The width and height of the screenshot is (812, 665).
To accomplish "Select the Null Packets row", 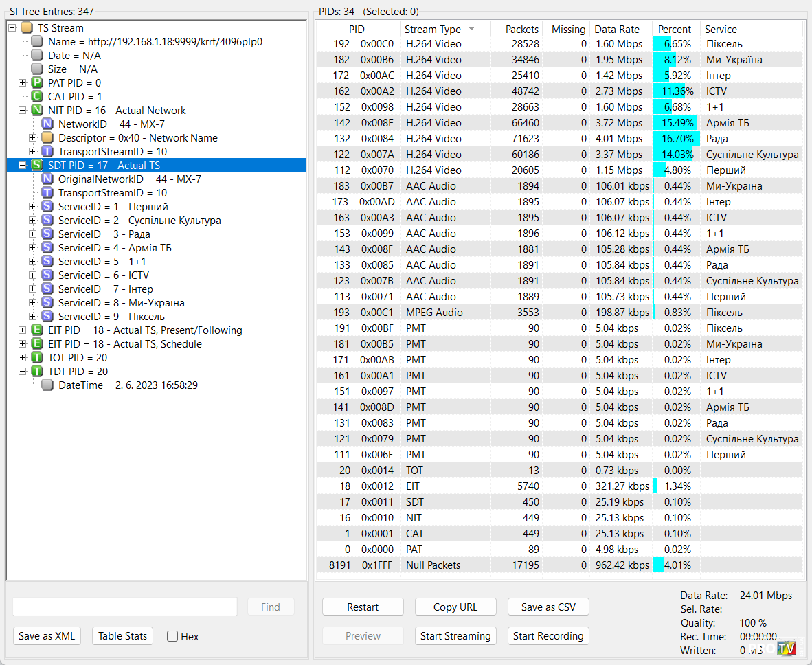I will (433, 565).
